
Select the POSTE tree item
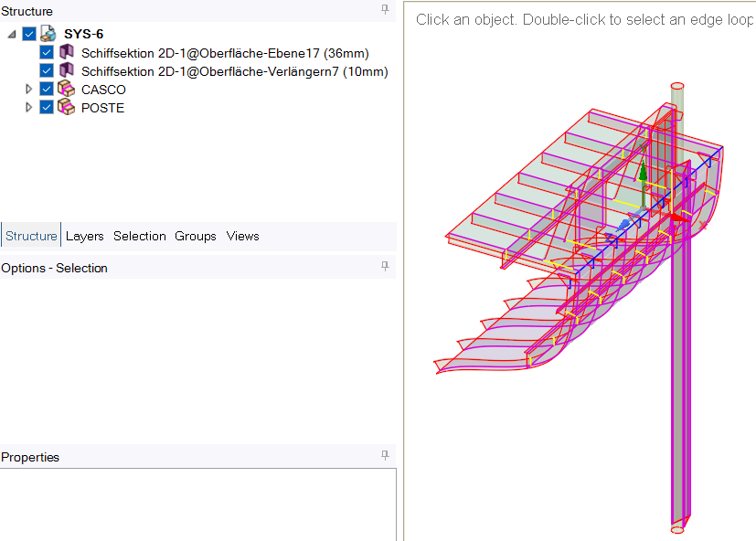tap(102, 108)
